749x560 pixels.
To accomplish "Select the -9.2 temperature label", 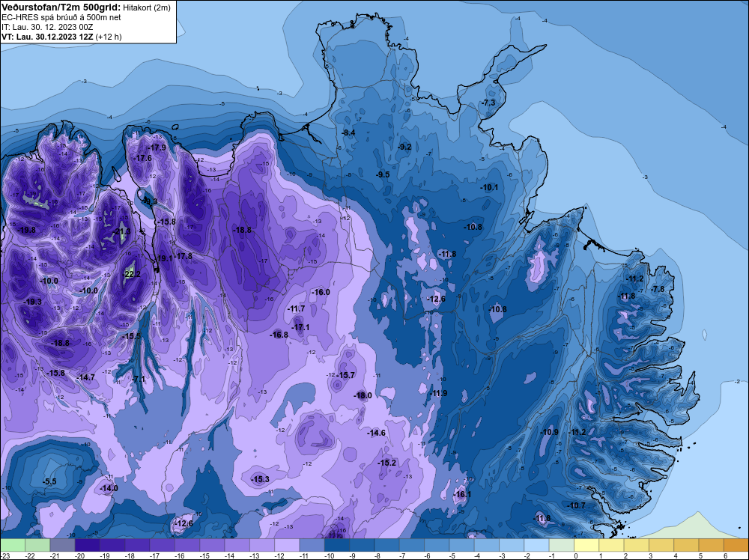I will pyautogui.click(x=404, y=147).
